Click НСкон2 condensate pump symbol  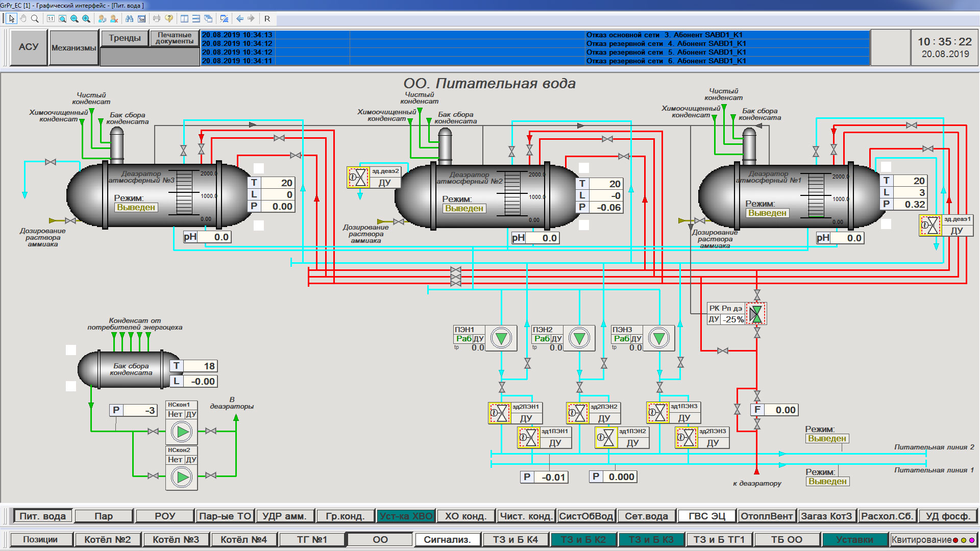click(181, 478)
